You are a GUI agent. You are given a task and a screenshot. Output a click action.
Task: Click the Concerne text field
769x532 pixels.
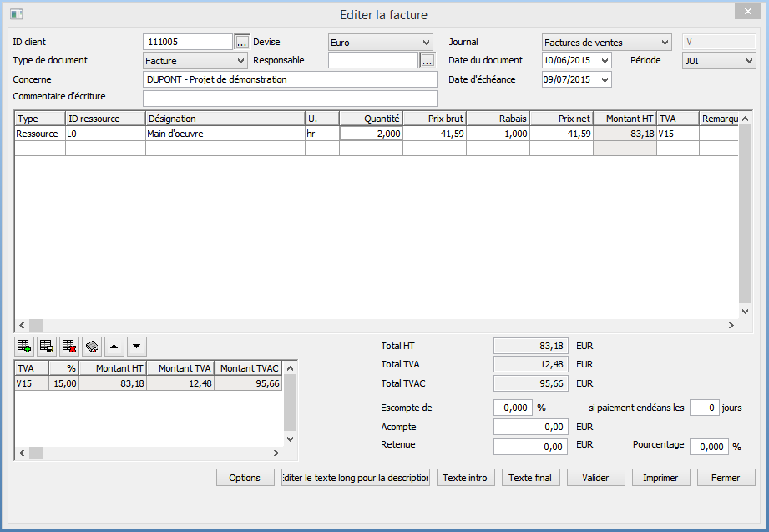290,79
